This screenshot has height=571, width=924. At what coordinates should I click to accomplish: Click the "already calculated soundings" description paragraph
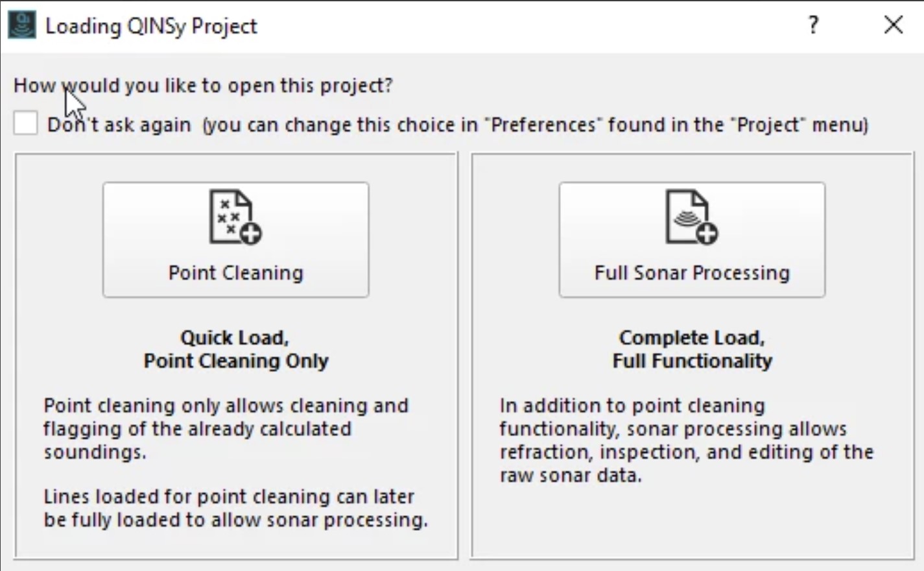(226, 429)
